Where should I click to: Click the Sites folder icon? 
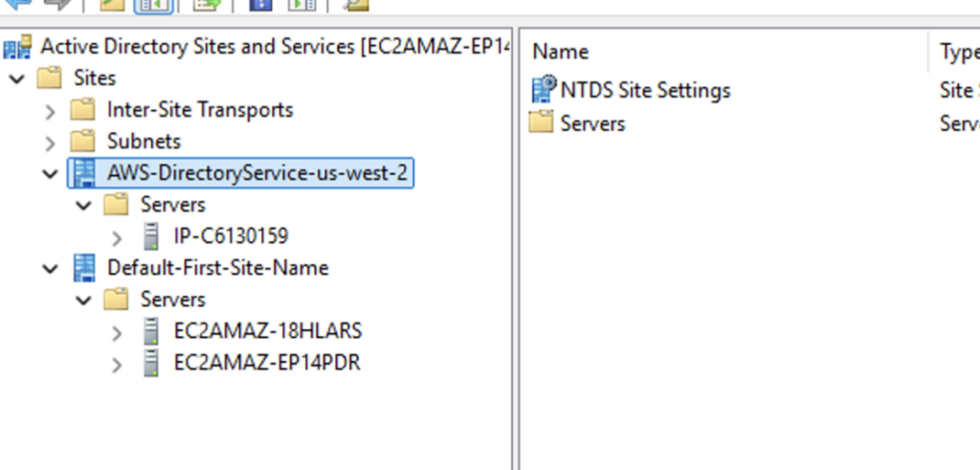click(50, 78)
